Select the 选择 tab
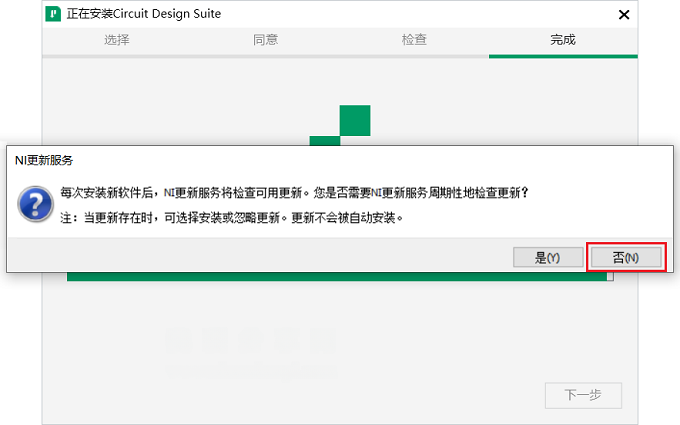Image resolution: width=680 pixels, height=425 pixels. [117, 40]
